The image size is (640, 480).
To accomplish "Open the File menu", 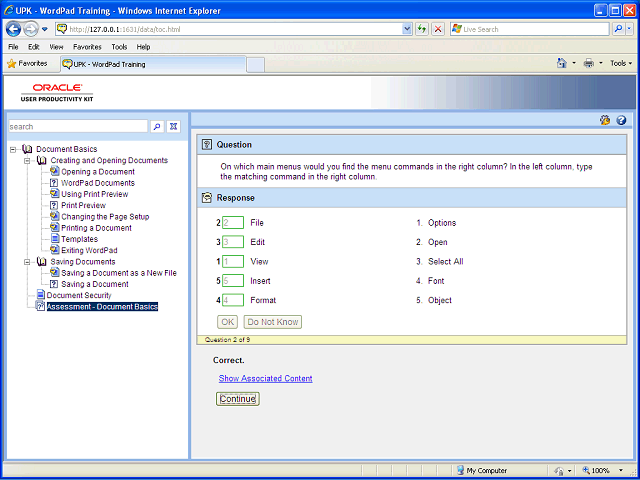I will 13,47.
